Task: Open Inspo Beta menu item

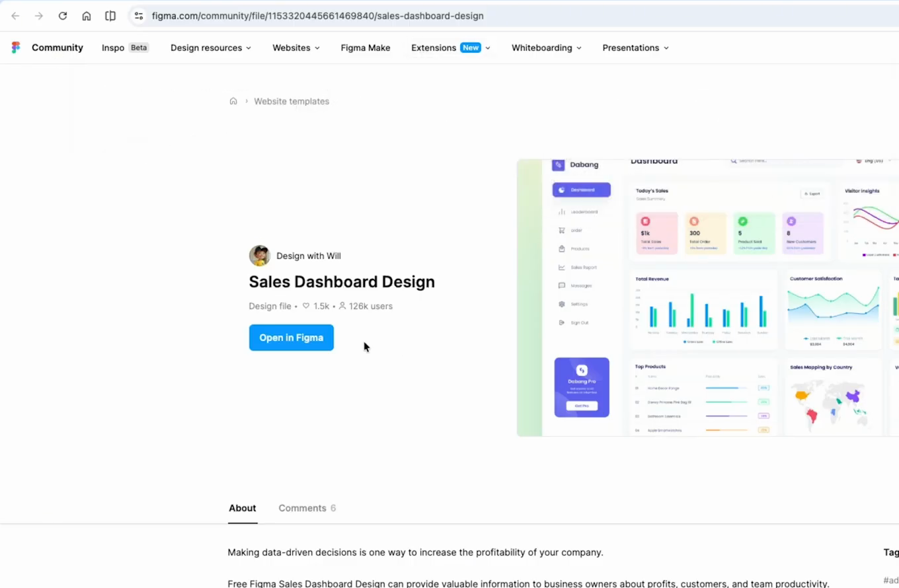Action: pos(125,48)
